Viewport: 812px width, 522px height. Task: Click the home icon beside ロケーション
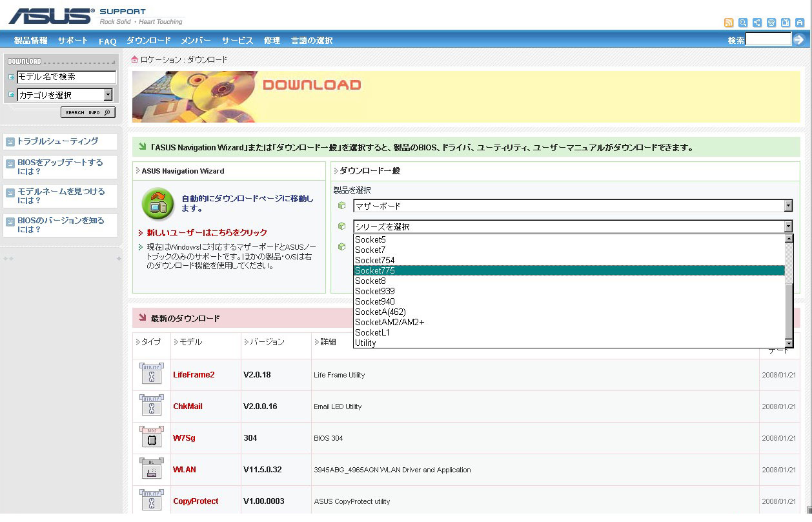(134, 59)
